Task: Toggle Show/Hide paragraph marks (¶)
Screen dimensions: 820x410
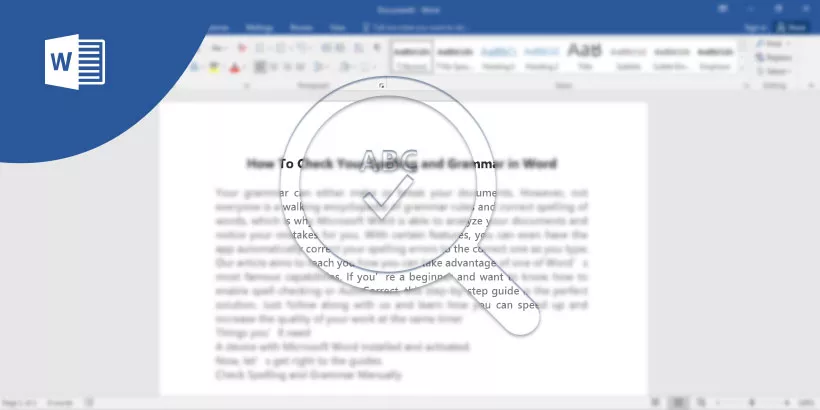Action: [x=377, y=48]
